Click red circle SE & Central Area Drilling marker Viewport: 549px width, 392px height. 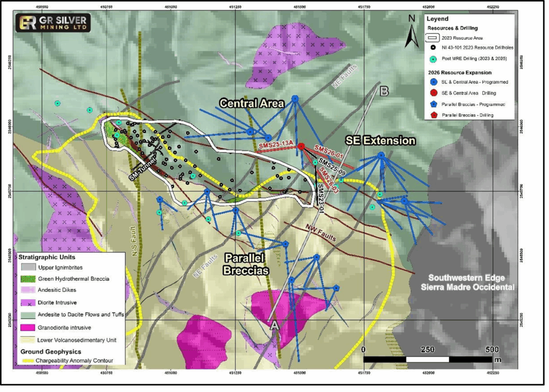[434, 93]
